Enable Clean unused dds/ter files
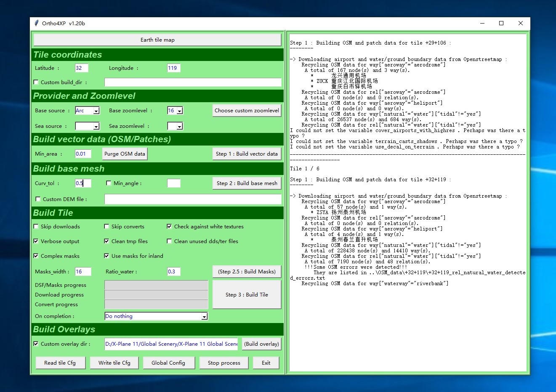The image size is (556, 392). 169,241
